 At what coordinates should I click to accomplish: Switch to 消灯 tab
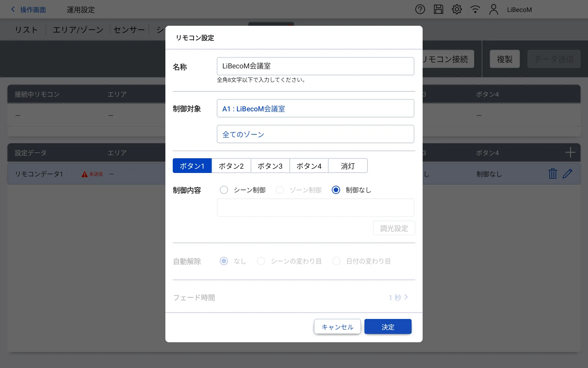[x=348, y=166]
